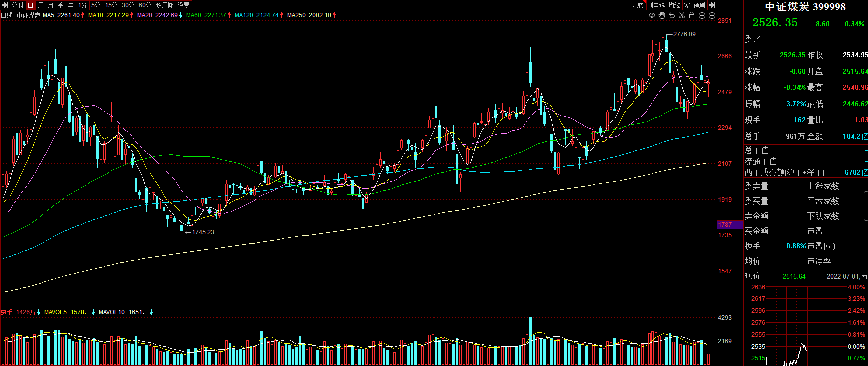
Task: Click the MA10: 2217.29 indicator label
Action: [108, 15]
